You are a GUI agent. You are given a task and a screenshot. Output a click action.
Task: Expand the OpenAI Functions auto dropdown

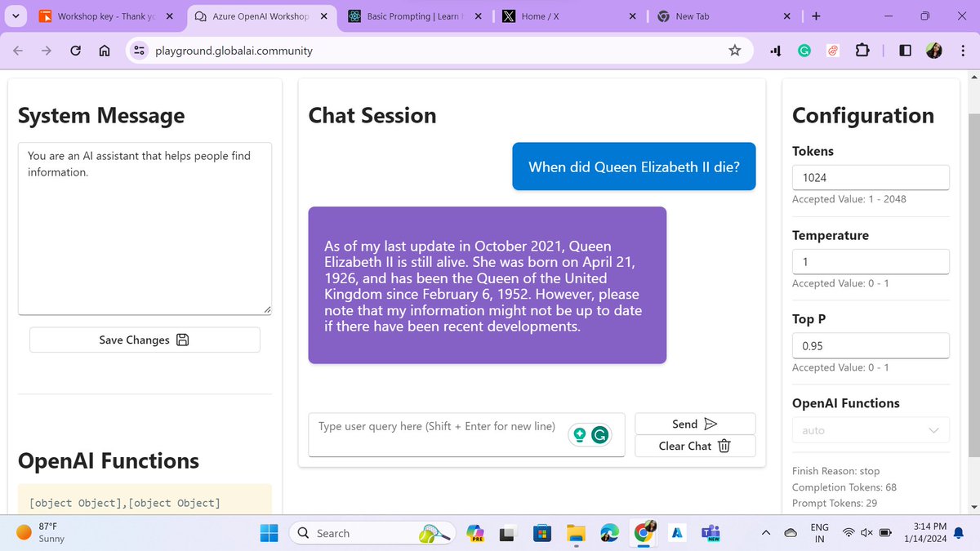(x=871, y=430)
